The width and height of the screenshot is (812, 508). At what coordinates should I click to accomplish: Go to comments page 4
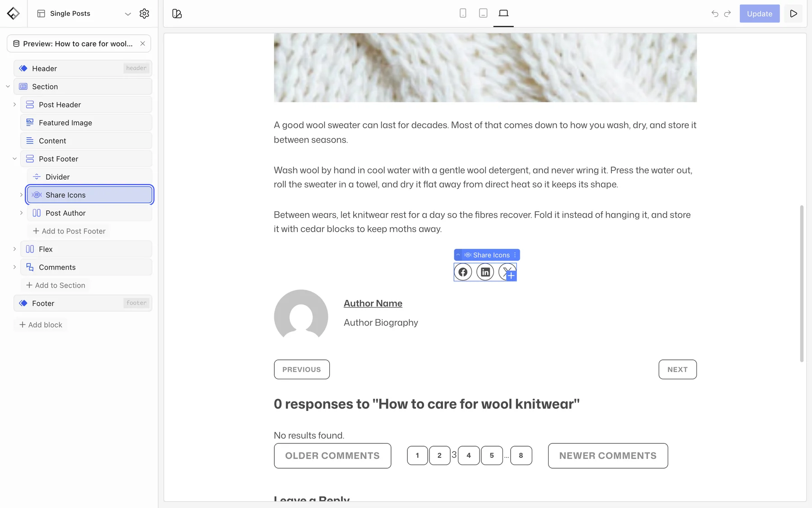(469, 455)
